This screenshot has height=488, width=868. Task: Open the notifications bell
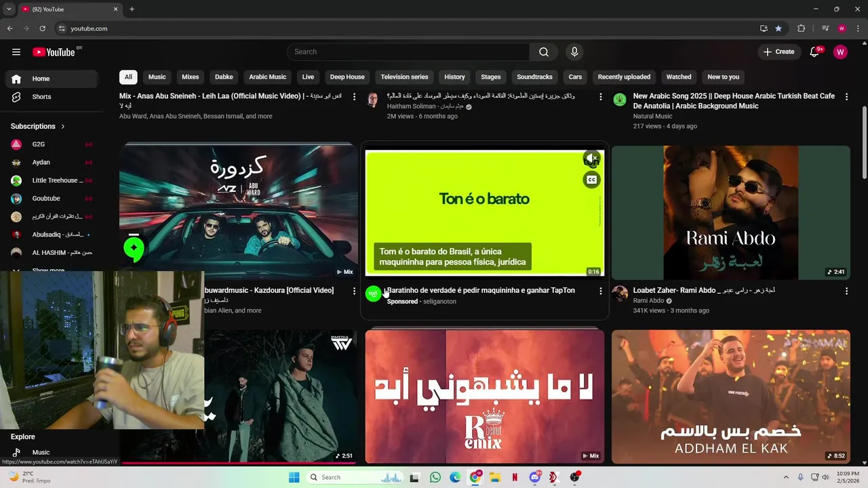(815, 52)
